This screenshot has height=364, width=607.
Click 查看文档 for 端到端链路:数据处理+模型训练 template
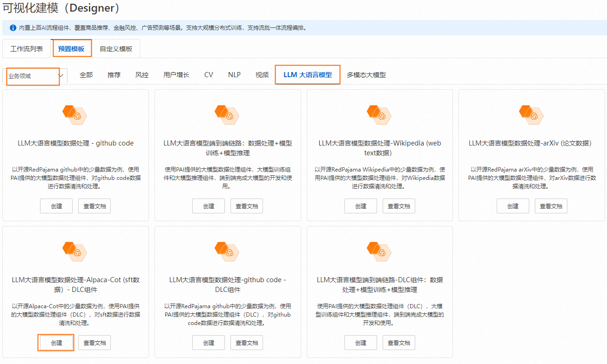247,206
